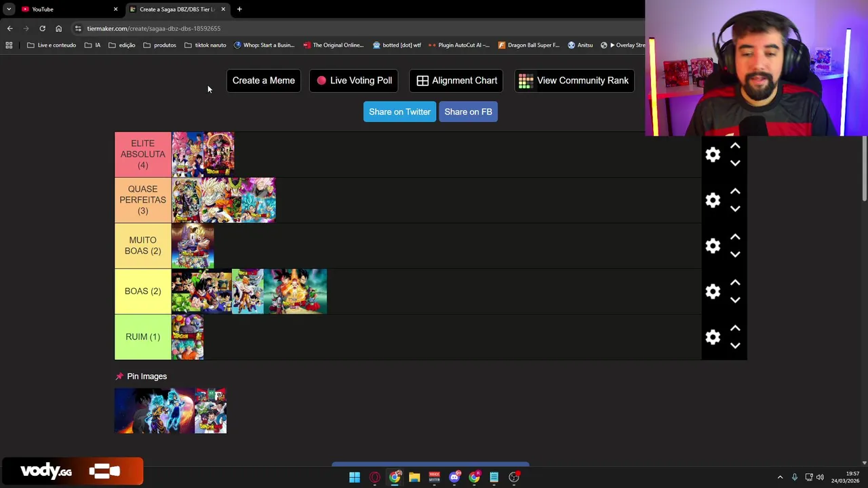The height and width of the screenshot is (488, 868).
Task: Select second image in ELITE ABSOLUTA tier
Action: point(218,155)
